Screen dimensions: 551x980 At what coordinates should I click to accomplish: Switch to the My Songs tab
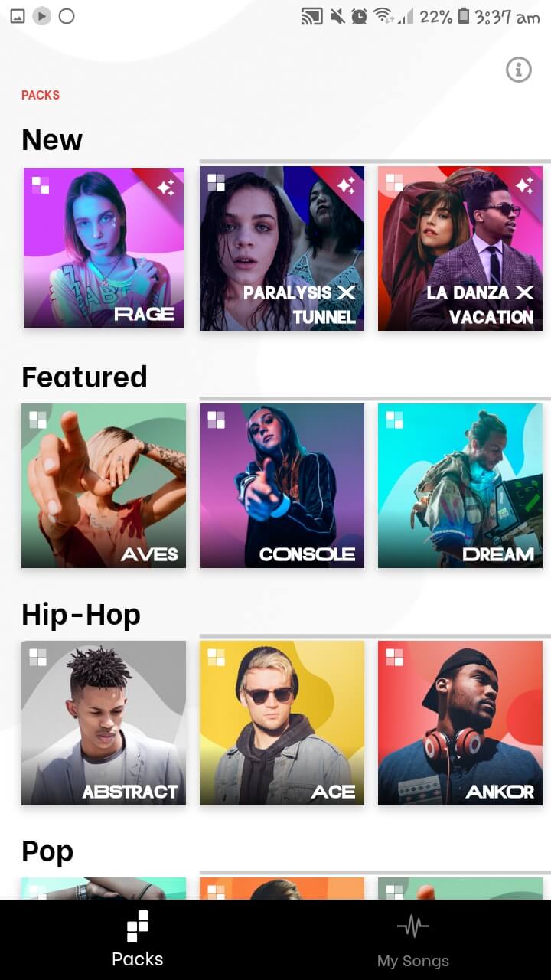[x=413, y=940]
